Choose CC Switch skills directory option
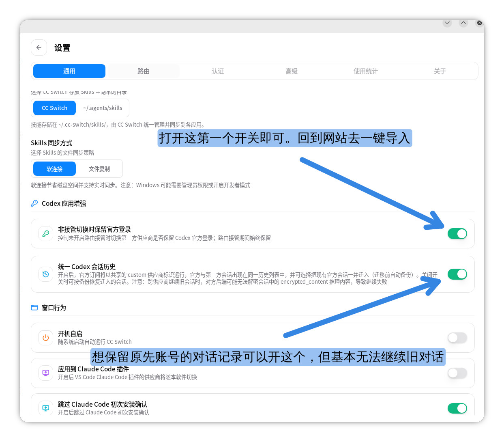The image size is (504, 442). pos(54,108)
